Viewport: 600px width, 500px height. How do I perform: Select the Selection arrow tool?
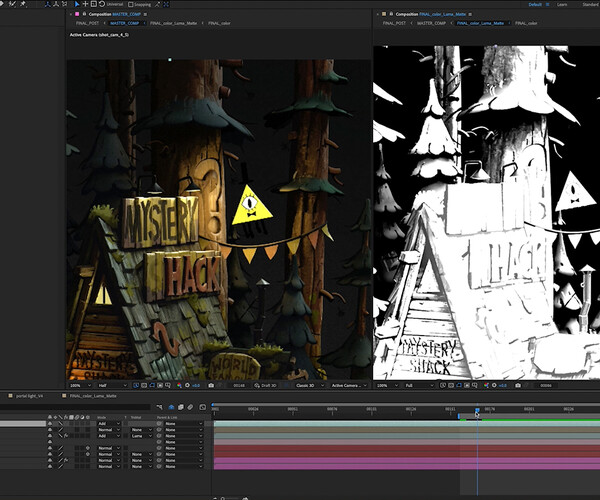click(x=78, y=4)
